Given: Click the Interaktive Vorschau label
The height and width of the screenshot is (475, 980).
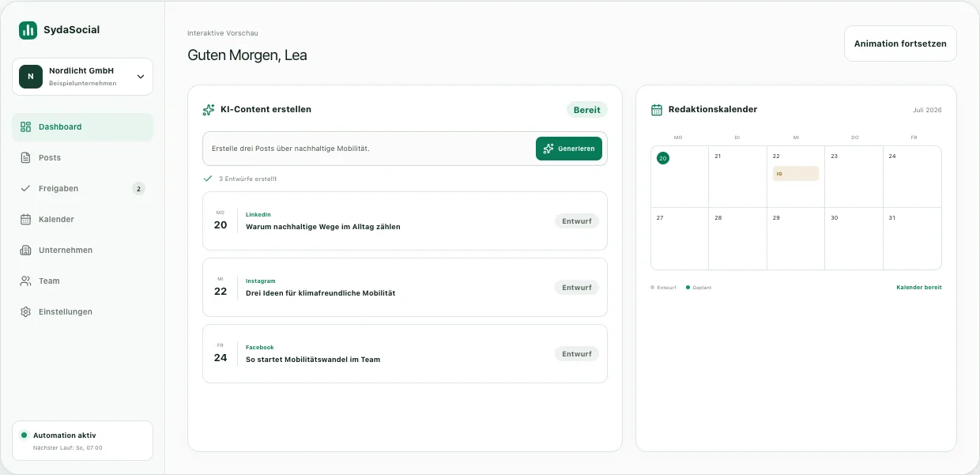Looking at the screenshot, I should click(223, 33).
